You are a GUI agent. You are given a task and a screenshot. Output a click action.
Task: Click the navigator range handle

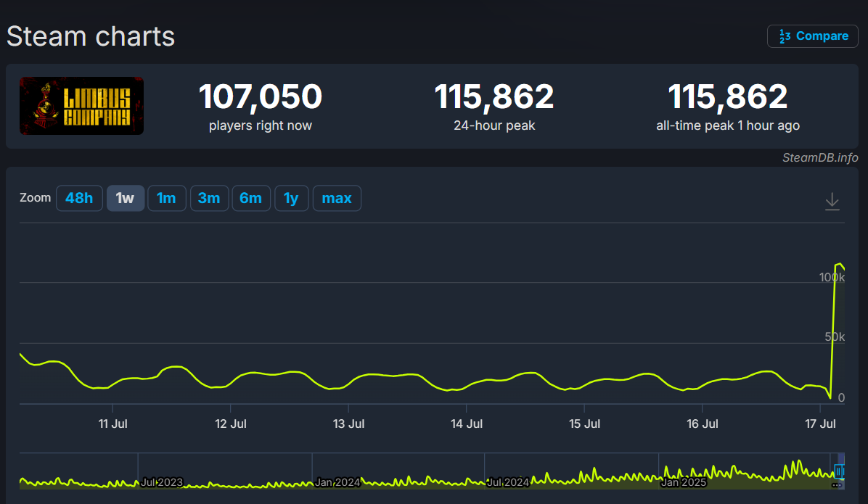[x=839, y=471]
